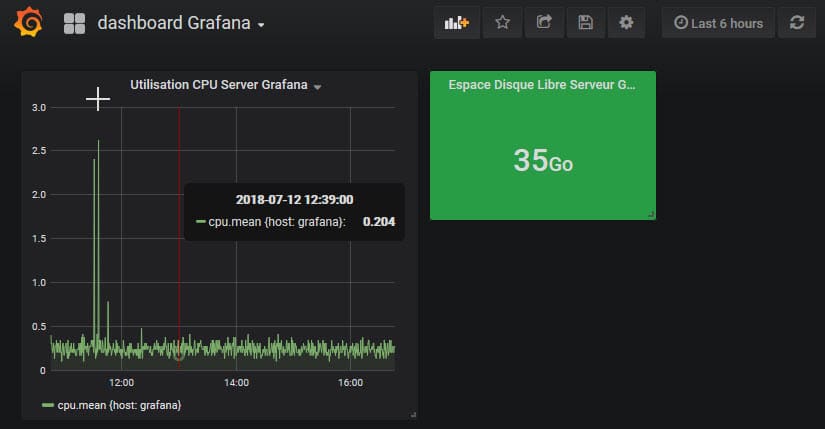The height and width of the screenshot is (429, 825).
Task: Star this dashboard as favorite
Action: click(x=503, y=23)
